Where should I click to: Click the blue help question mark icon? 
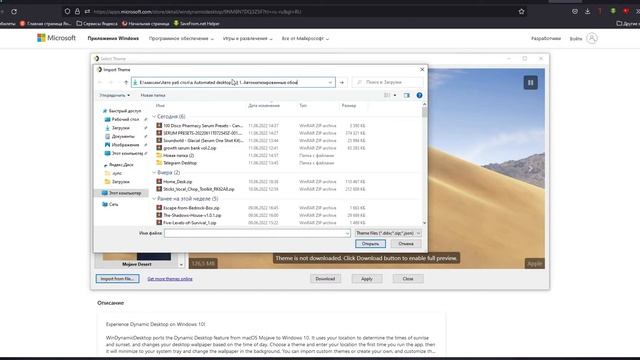click(x=419, y=95)
